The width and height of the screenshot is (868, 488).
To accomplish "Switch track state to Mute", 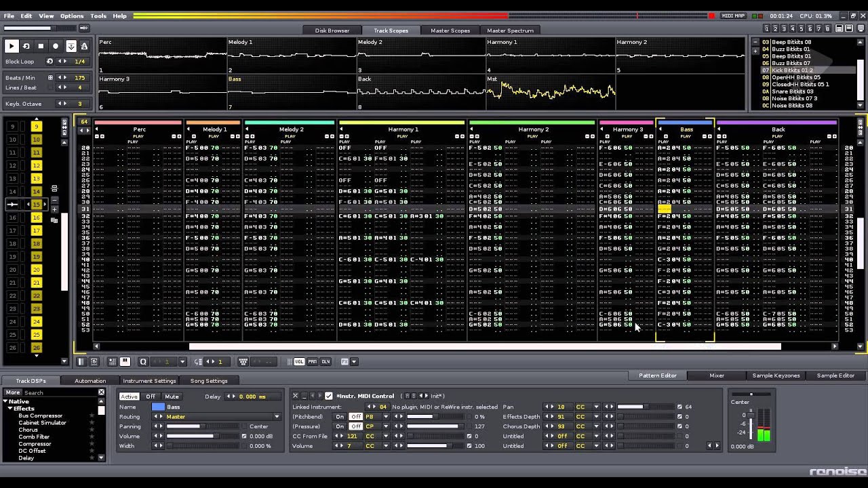I will pos(172,396).
